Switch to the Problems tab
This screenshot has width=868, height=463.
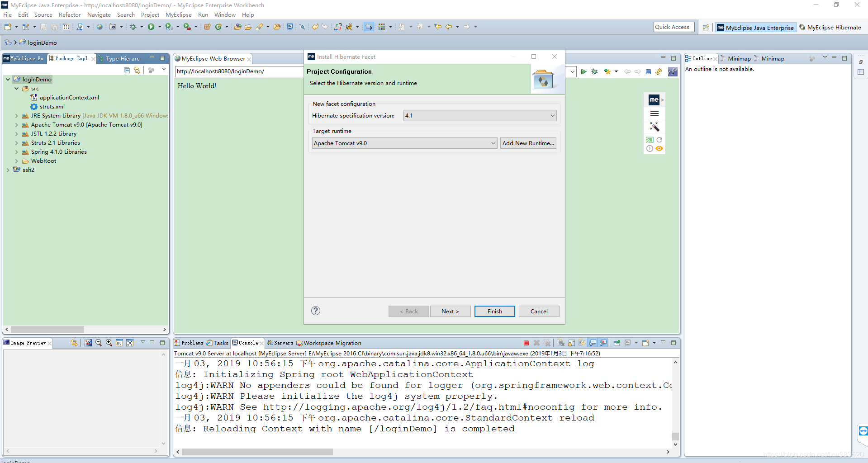click(189, 343)
